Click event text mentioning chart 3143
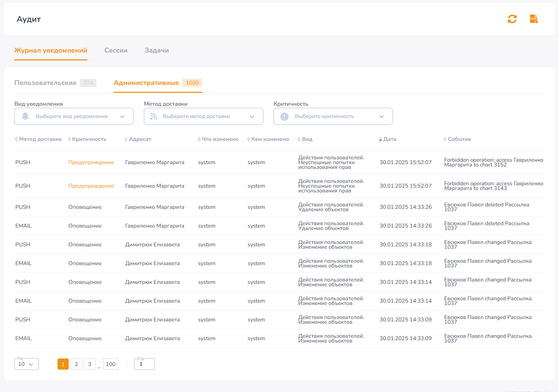 pyautogui.click(x=494, y=186)
